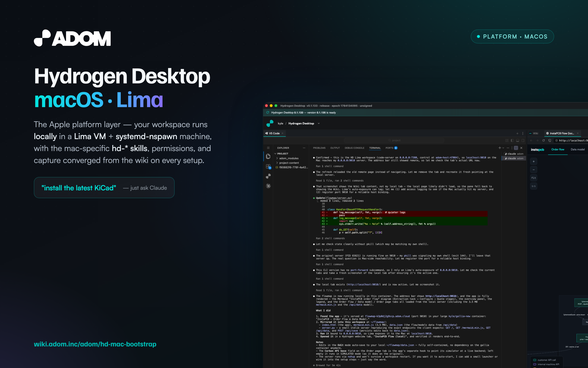The image size is (588, 368).
Task: Click wiki.adom.inc/adom/hd-mac-bootstrap link
Action: click(95, 344)
